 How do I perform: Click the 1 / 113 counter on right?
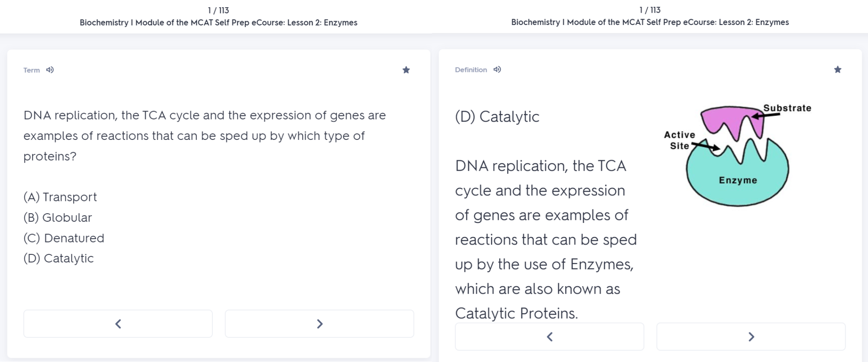tap(650, 10)
